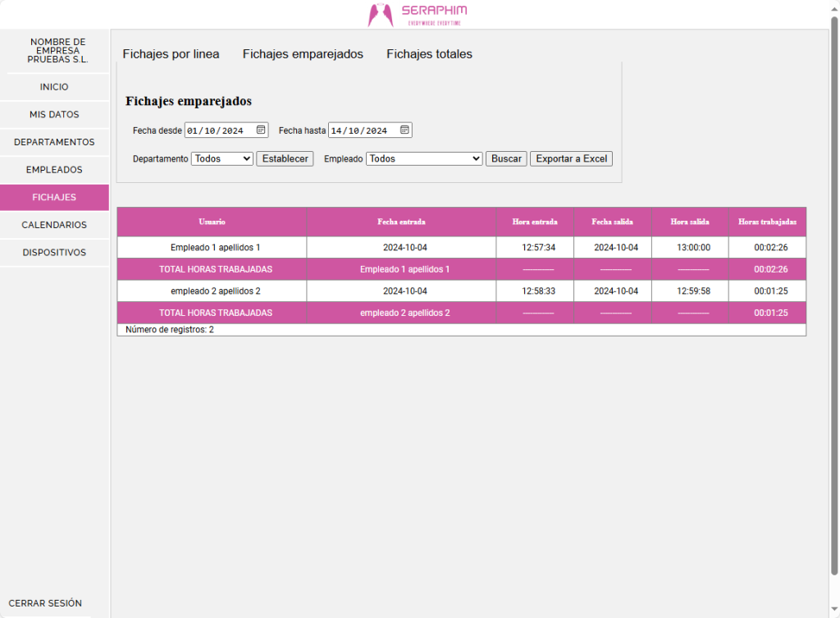Switch to Fichajes por linea tab

[171, 54]
